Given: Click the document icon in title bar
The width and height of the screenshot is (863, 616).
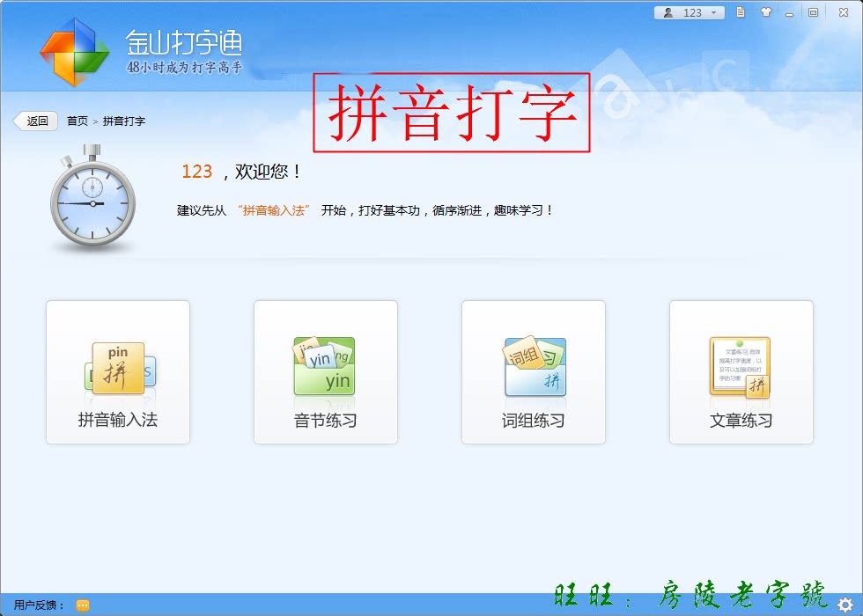Looking at the screenshot, I should point(741,12).
